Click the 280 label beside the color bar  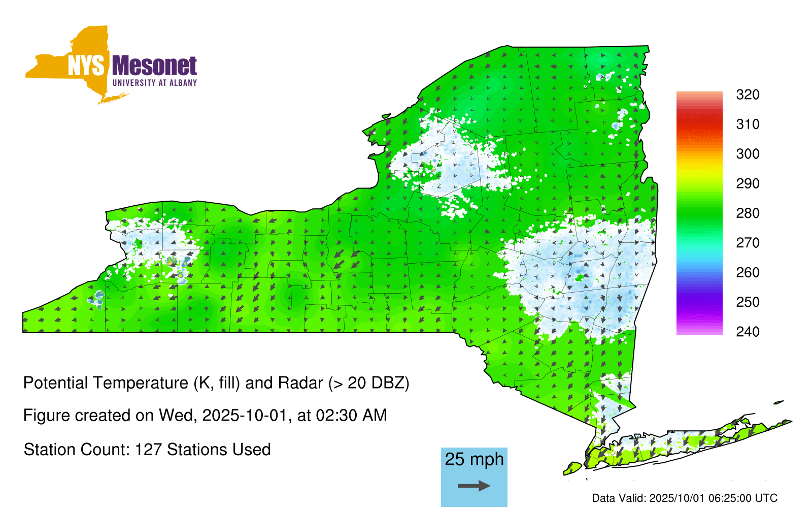(x=747, y=213)
